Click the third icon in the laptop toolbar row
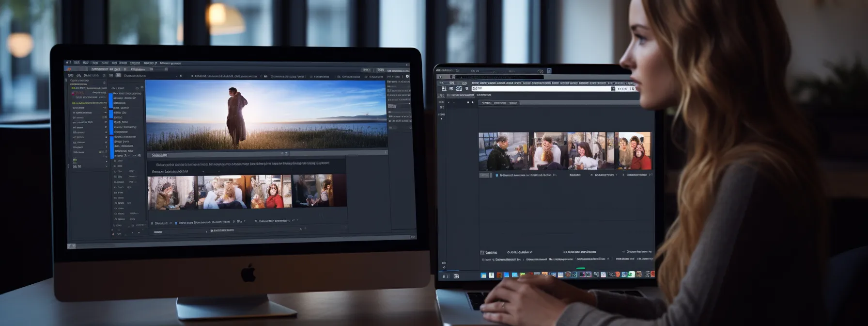 [459, 89]
